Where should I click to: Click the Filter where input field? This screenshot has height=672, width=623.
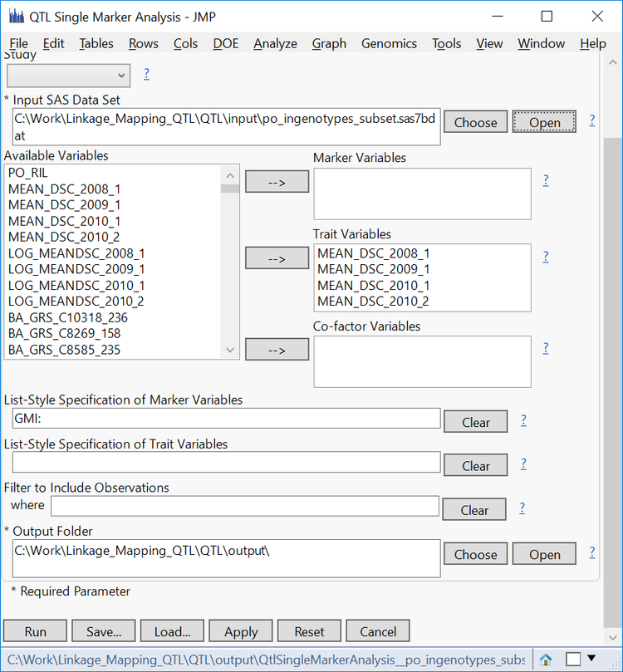click(x=245, y=506)
